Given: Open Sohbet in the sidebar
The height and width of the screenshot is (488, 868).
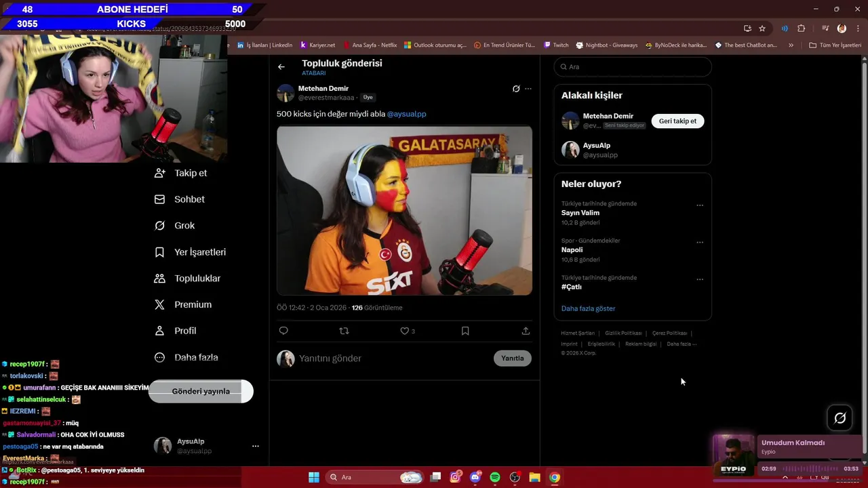Looking at the screenshot, I should [x=180, y=199].
